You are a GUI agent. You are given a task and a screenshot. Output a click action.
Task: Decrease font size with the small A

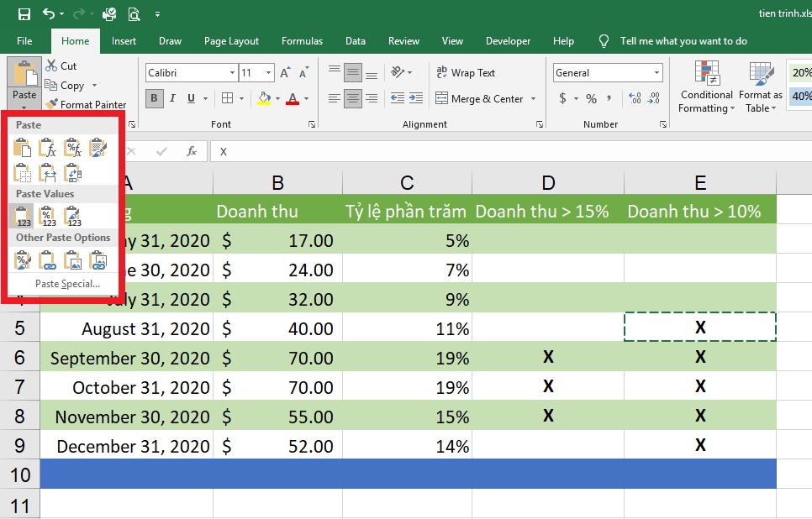tap(304, 72)
